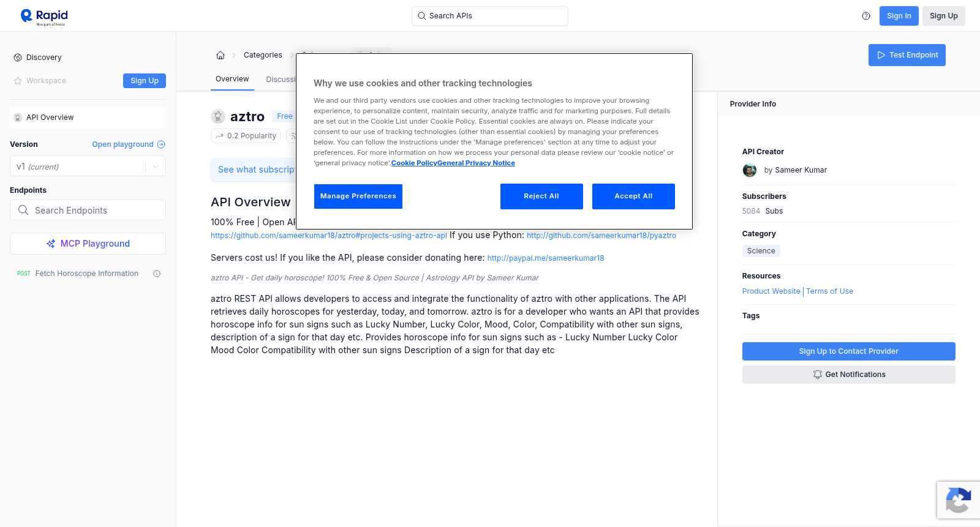Open the Discussions tab
This screenshot has height=527, width=980.
click(x=281, y=80)
